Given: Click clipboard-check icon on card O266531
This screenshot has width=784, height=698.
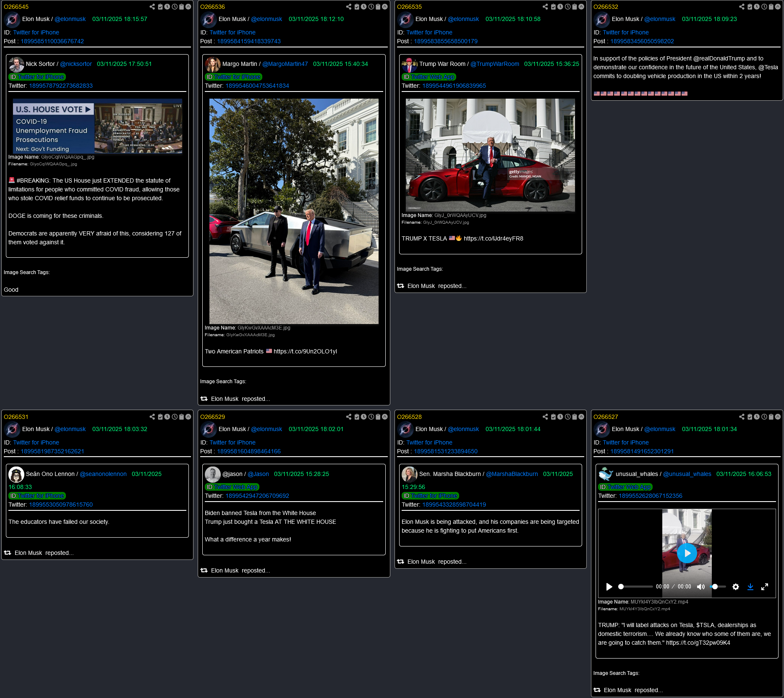Looking at the screenshot, I should [160, 417].
